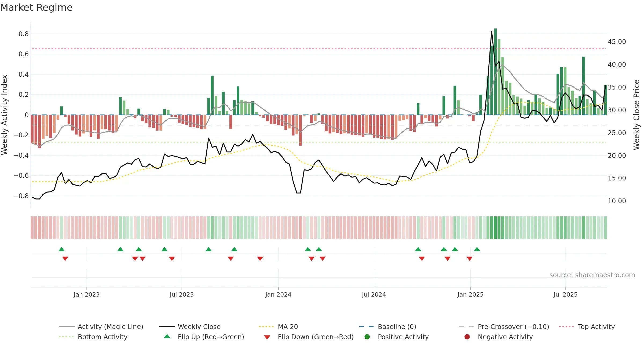Click the gray dashed Pre-Crossover legend swatch

pyautogui.click(x=467, y=327)
